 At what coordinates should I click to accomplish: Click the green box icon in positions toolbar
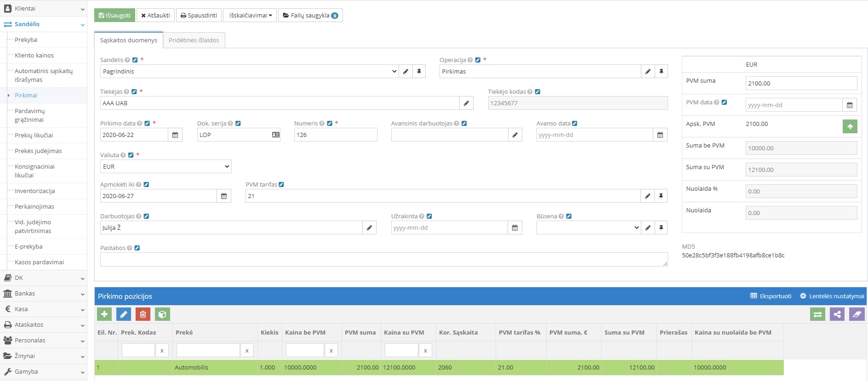click(x=162, y=314)
